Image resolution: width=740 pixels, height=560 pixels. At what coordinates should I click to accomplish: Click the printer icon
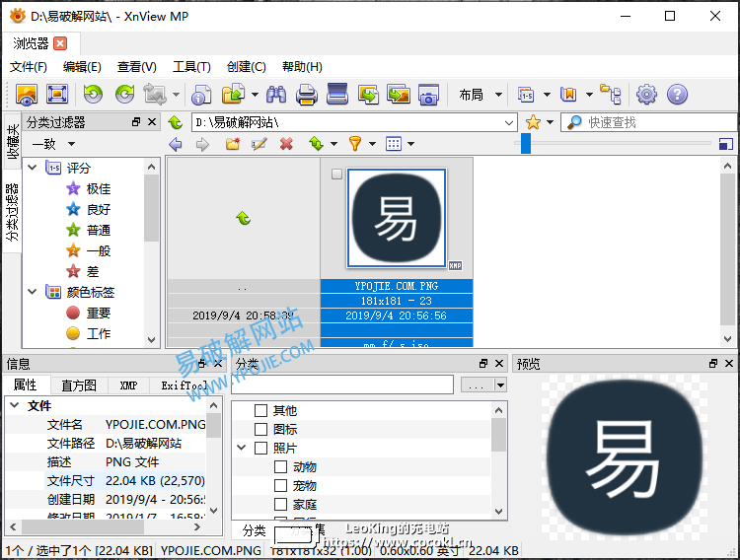[307, 95]
